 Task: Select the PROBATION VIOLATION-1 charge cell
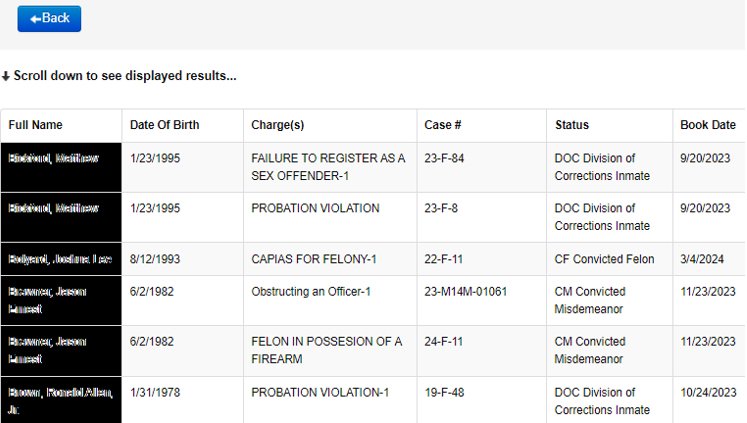tap(320, 392)
